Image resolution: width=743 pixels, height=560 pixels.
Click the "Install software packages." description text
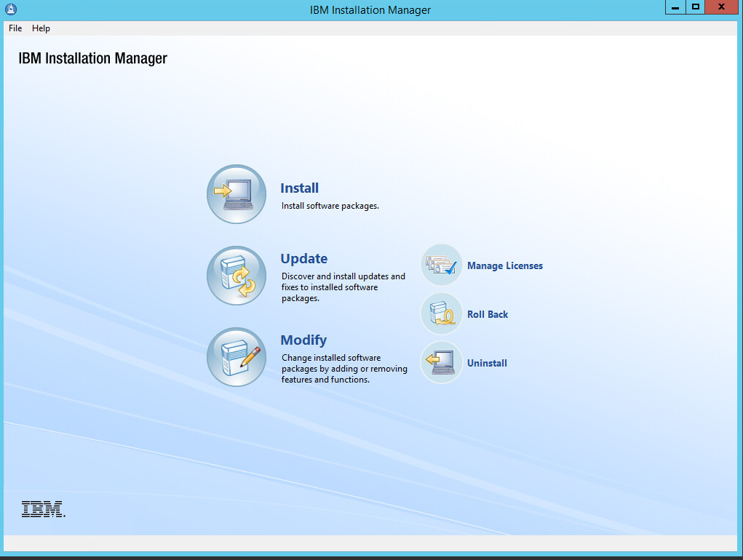coord(330,206)
